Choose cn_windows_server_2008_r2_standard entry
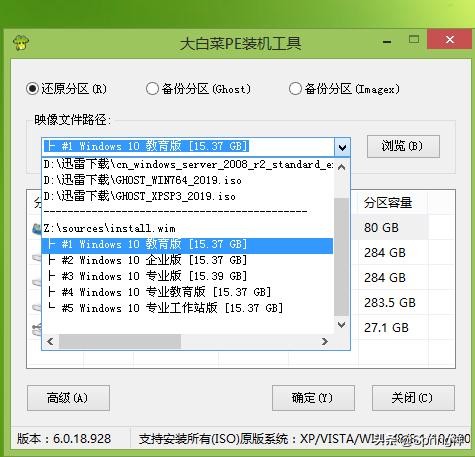Viewport: 475px width, 457px height. 188,164
